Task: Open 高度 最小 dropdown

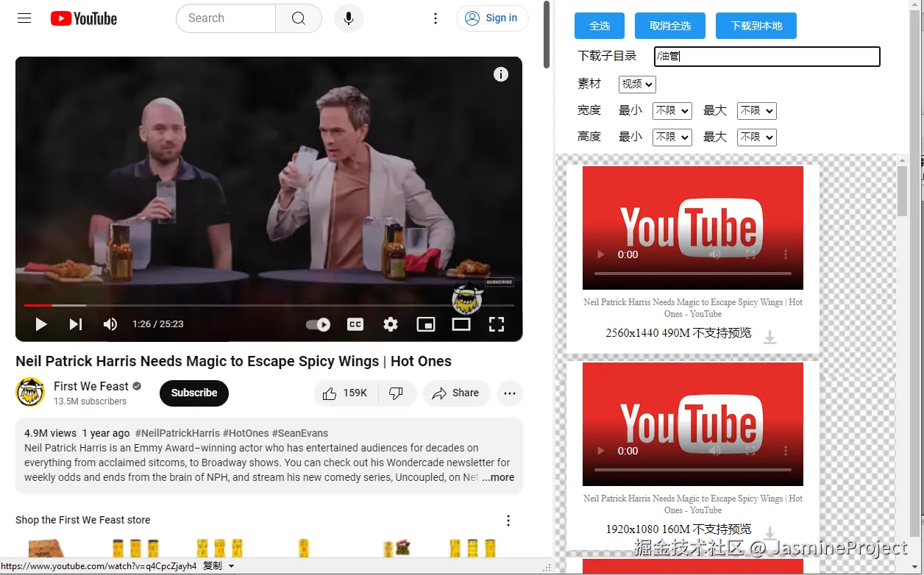Action: pos(672,137)
